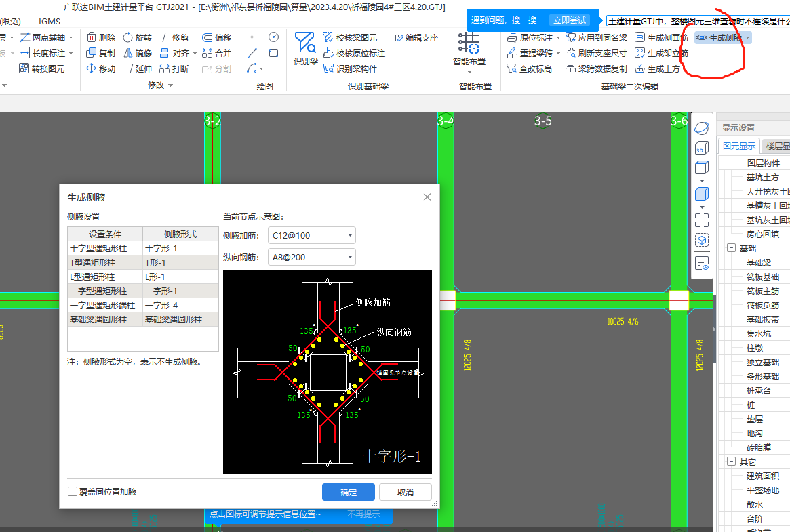The height and width of the screenshot is (532, 790).
Task: Click the 删除 delete tool
Action: 101,38
